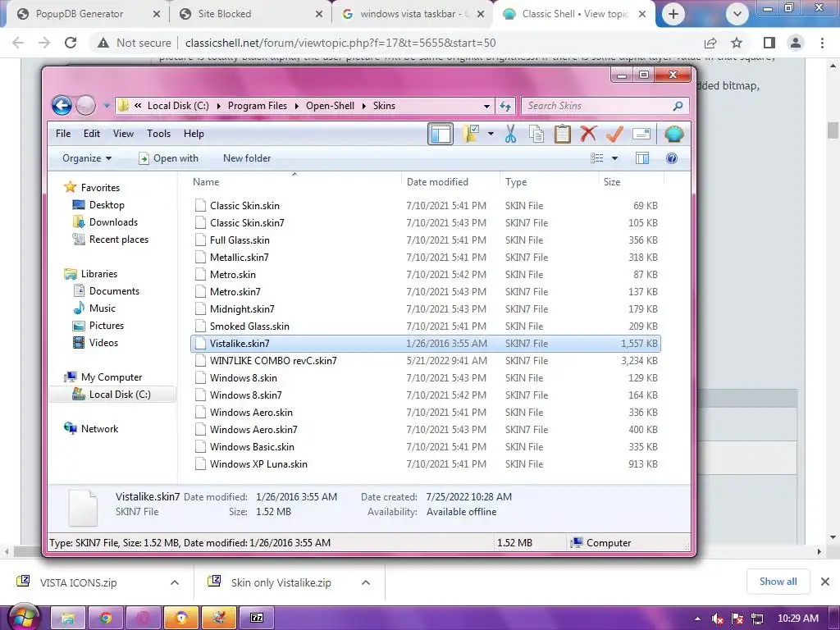The image size is (840, 630).
Task: Click the magnifier icon in Search Skins
Action: point(678,106)
